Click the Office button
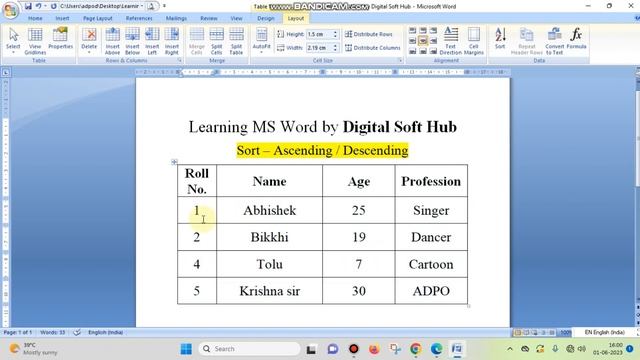Image resolution: width=640 pixels, height=360 pixels. click(10, 10)
